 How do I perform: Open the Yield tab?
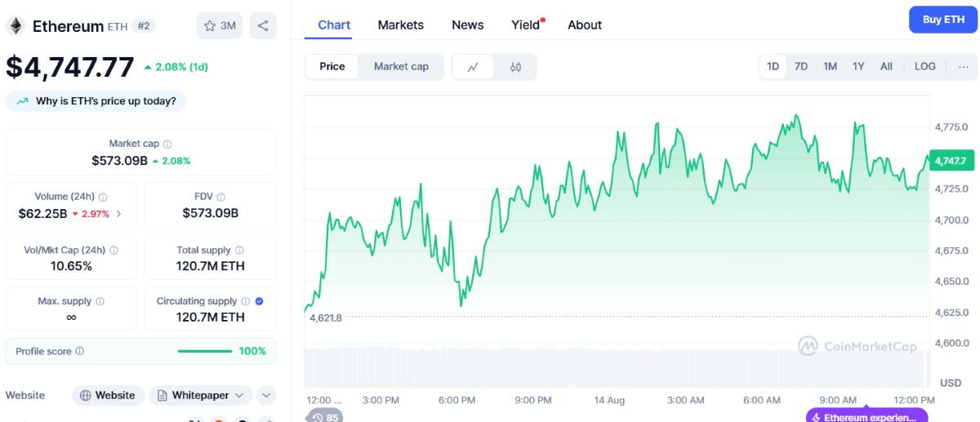tap(527, 25)
